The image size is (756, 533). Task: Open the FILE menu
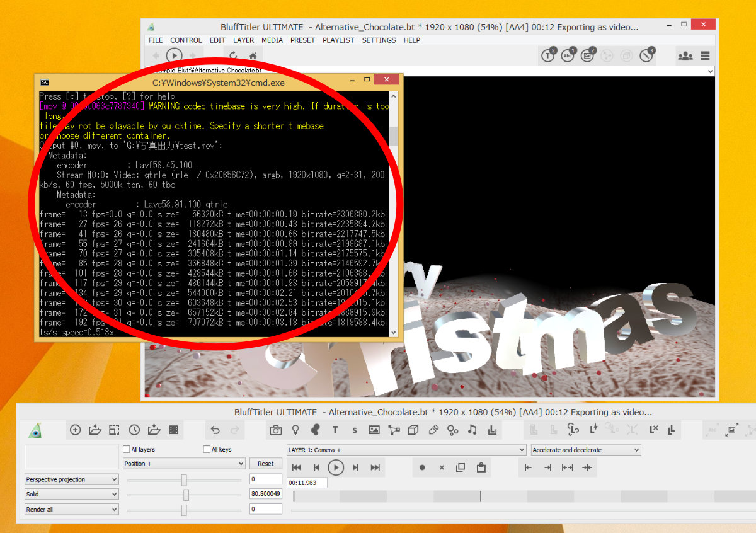pyautogui.click(x=156, y=40)
